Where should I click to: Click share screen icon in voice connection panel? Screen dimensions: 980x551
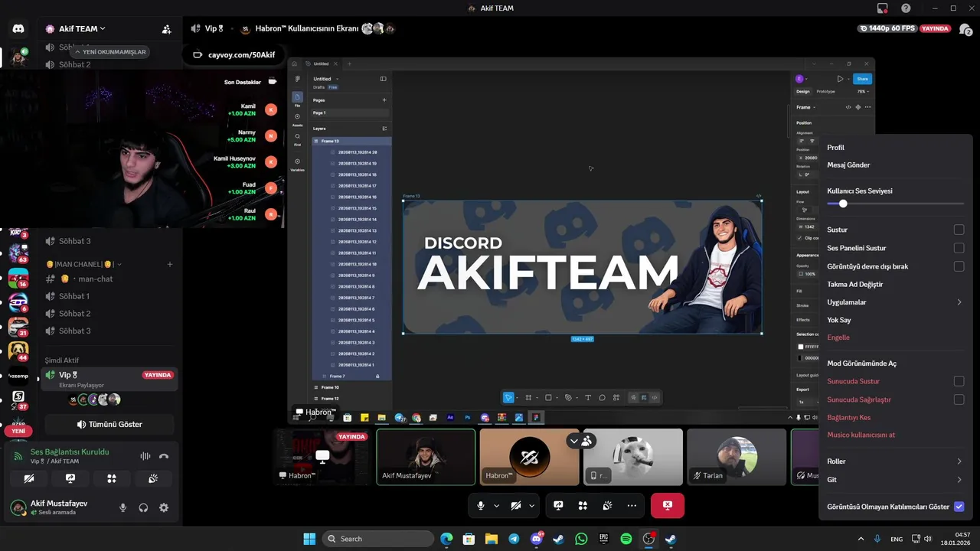[70, 478]
